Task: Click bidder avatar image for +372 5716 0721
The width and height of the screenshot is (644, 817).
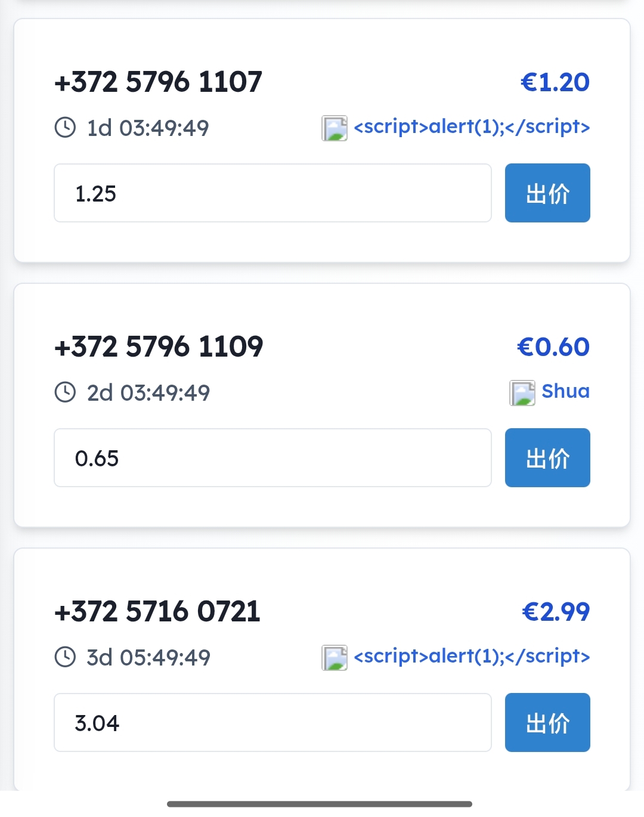Action: click(335, 658)
